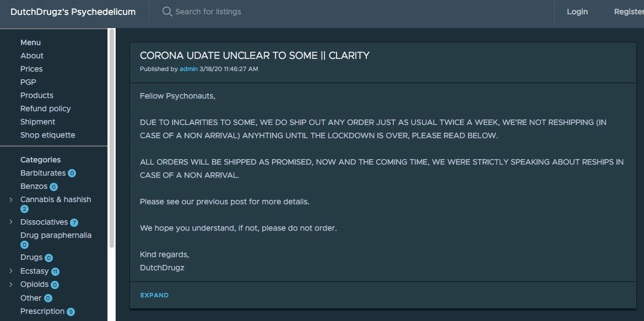
Task: Go to the Refund policy page
Action: point(46,108)
